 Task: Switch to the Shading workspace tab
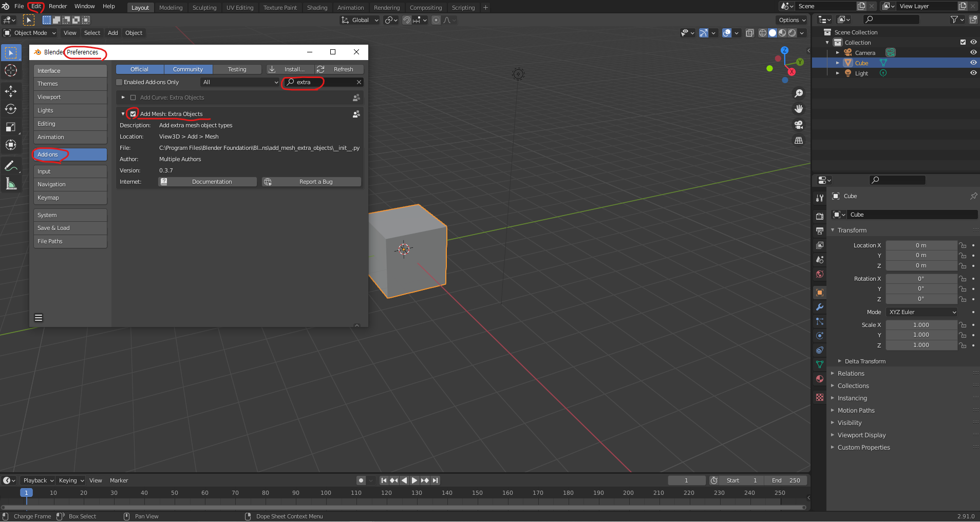(x=317, y=7)
